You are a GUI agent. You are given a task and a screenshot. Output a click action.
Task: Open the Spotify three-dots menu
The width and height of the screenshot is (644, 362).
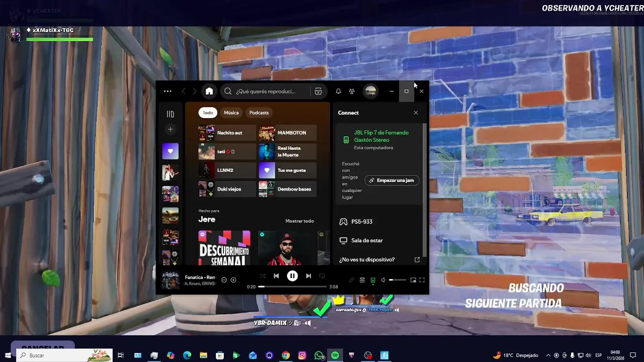tap(168, 92)
